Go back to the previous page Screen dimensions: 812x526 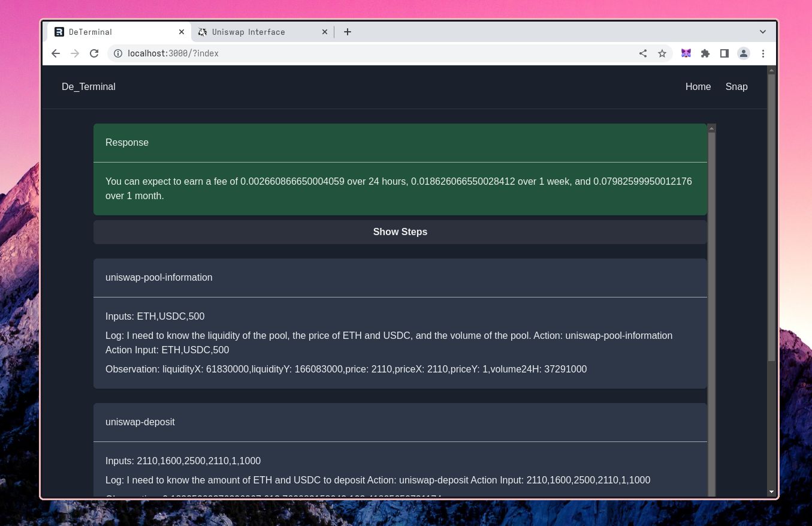point(56,53)
